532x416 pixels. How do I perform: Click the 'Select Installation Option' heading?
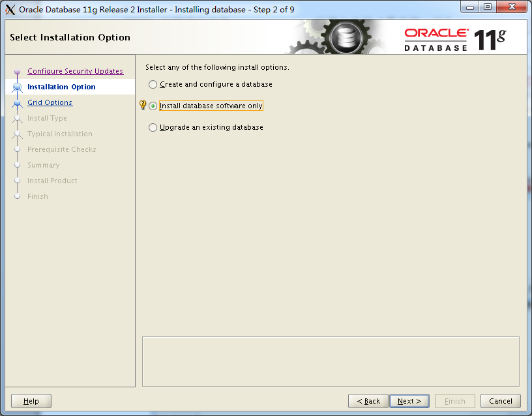coord(70,37)
